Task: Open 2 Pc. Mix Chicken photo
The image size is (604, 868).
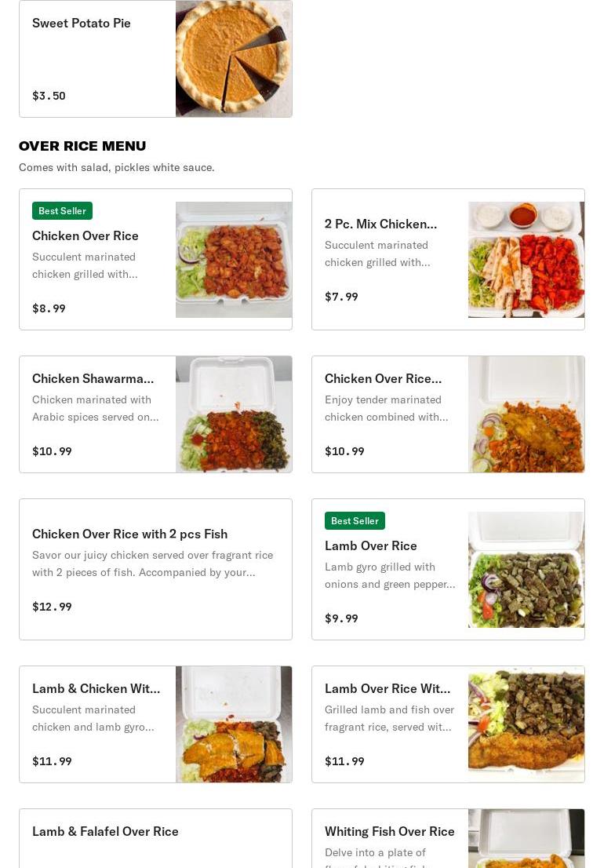Action: point(526,260)
